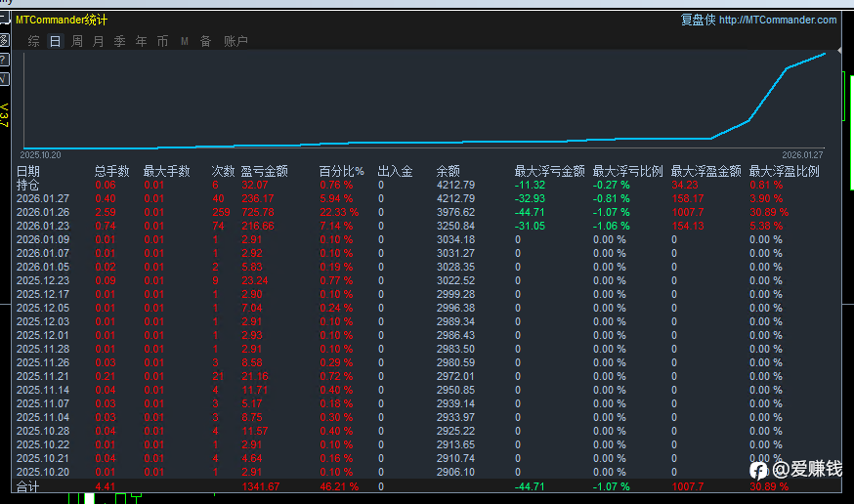Select the 2025.12.05 date row
Viewport: 854px width, 504px height.
[x=426, y=308]
